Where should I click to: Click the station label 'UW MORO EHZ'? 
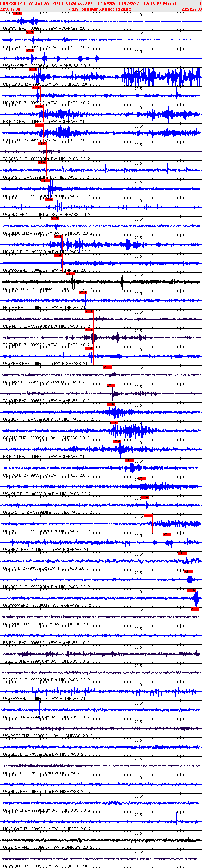(16, 419)
